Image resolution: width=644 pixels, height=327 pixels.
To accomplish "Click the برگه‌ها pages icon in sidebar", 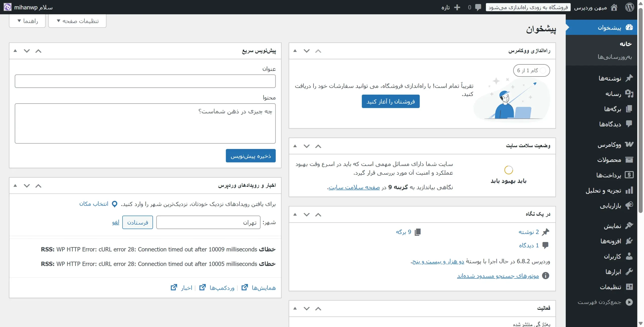I will point(629,109).
